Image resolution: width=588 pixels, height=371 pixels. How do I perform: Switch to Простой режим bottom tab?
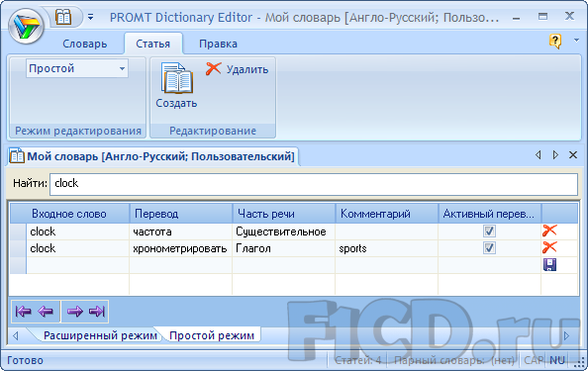click(x=212, y=335)
